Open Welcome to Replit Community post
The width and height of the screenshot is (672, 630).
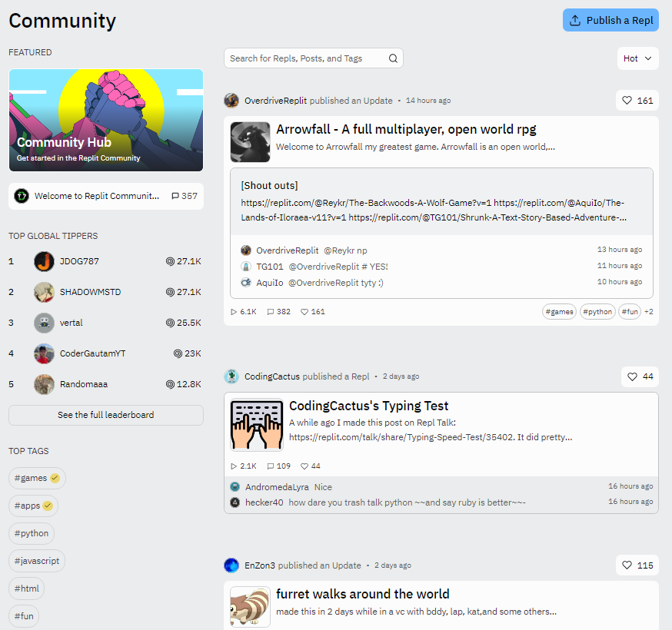tap(106, 196)
